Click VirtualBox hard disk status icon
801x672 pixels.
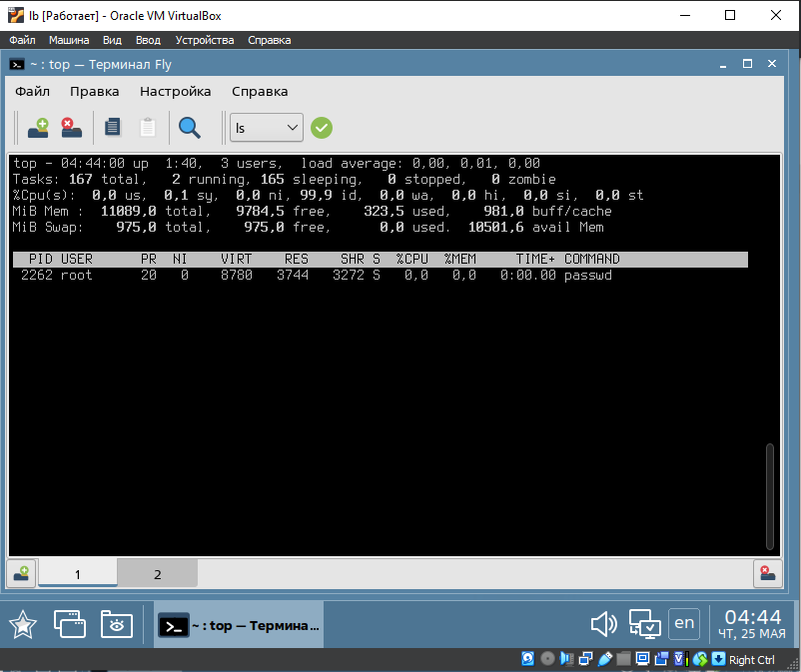point(527,659)
